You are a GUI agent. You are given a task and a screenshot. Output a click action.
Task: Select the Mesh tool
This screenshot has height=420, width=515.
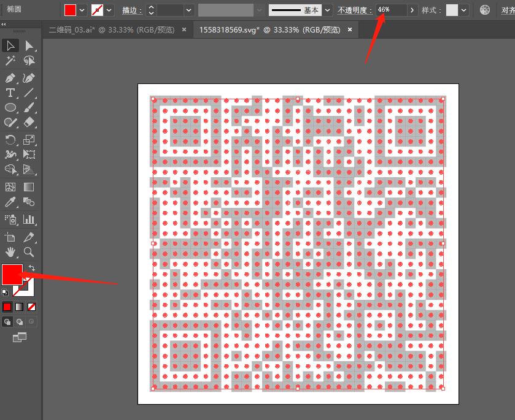pos(10,187)
